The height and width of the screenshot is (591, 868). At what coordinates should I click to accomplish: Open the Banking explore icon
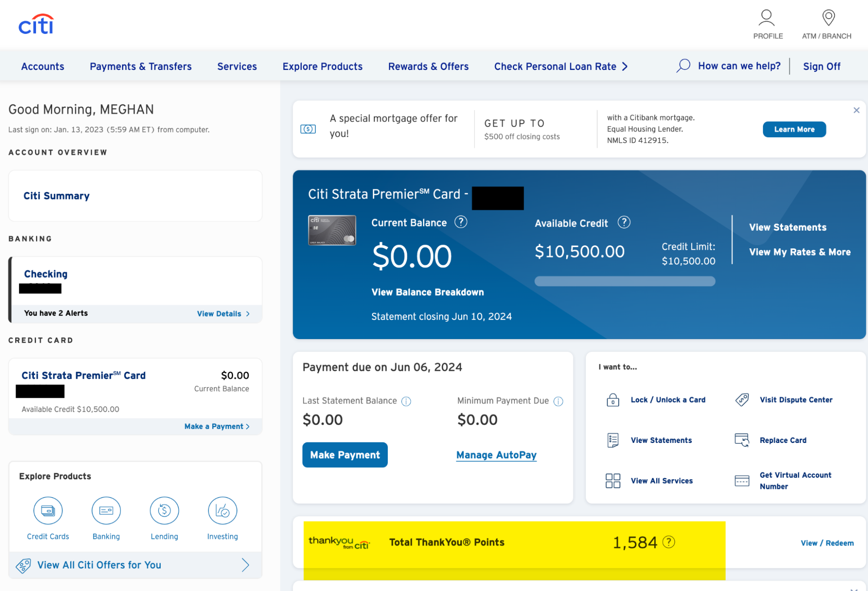[x=106, y=511]
